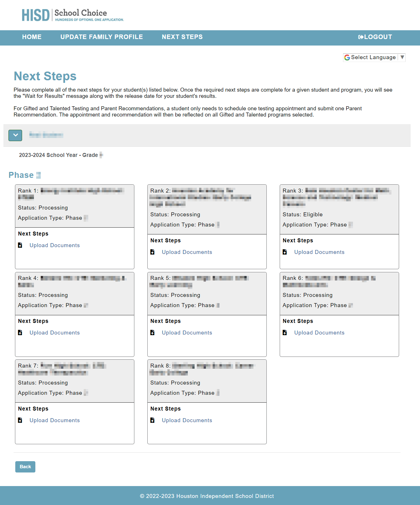The image size is (420, 505).
Task: Open Upload Documents link for Rank 3
Action: point(319,252)
